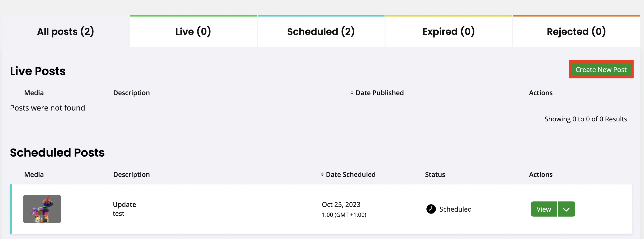This screenshot has height=239, width=644.
Task: Click the Update post title text
Action: coord(124,205)
